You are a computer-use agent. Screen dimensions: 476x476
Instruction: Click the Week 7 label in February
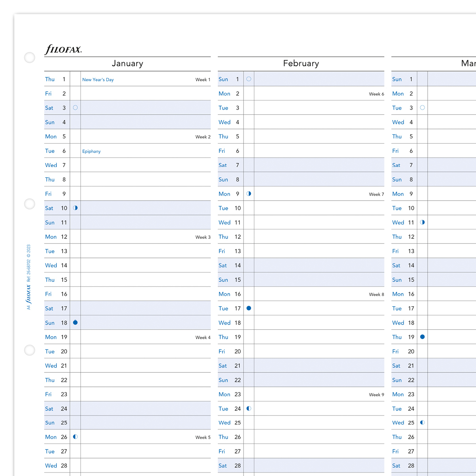[376, 194]
